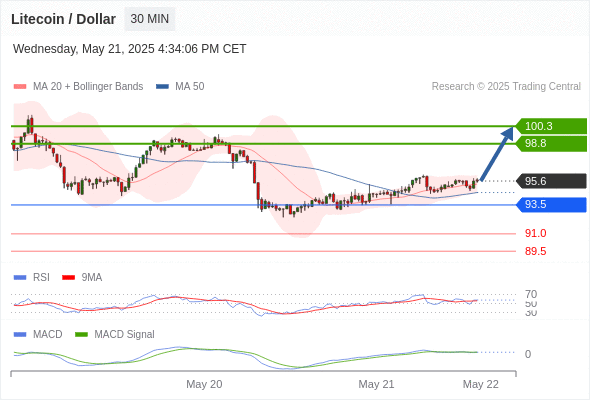The width and height of the screenshot is (590, 400).
Task: Click the blue MACD legend swatch
Action: point(20,335)
